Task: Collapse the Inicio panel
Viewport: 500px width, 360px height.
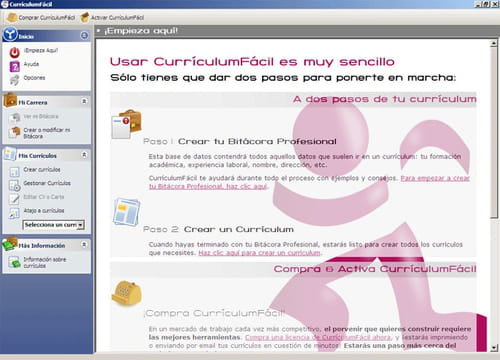Action: 84,35
